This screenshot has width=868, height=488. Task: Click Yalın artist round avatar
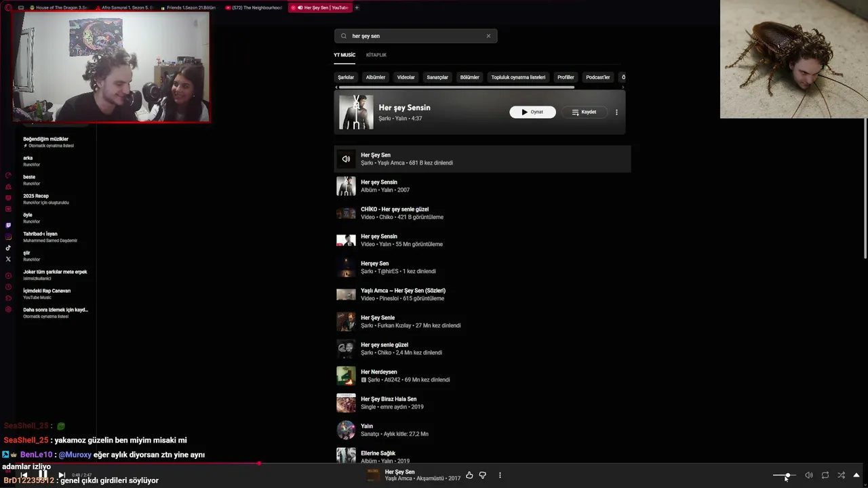pyautogui.click(x=346, y=430)
